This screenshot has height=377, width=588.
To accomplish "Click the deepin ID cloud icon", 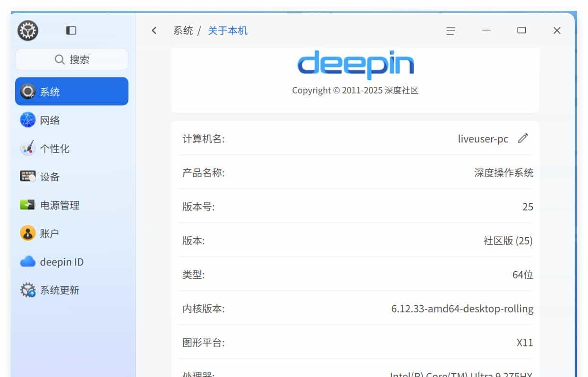I will coord(27,261).
